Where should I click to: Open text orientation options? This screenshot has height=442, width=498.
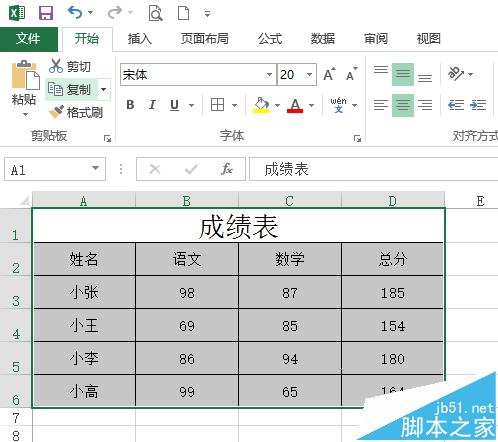point(460,74)
